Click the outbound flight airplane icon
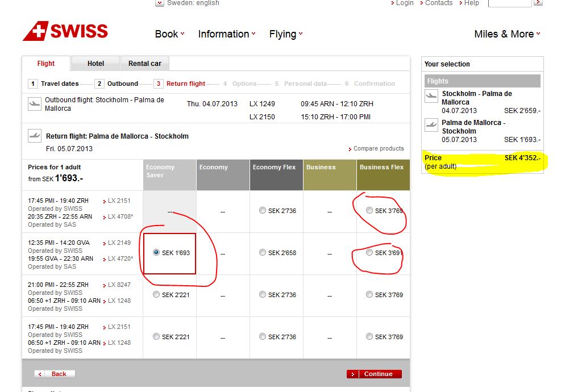The width and height of the screenshot is (586, 392). (x=34, y=103)
